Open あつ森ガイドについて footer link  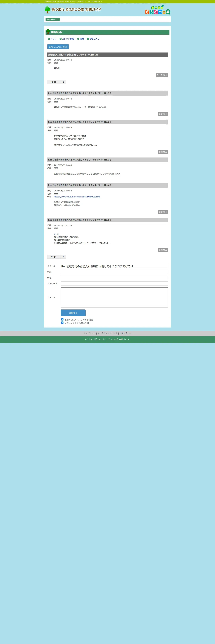(x=107, y=334)
